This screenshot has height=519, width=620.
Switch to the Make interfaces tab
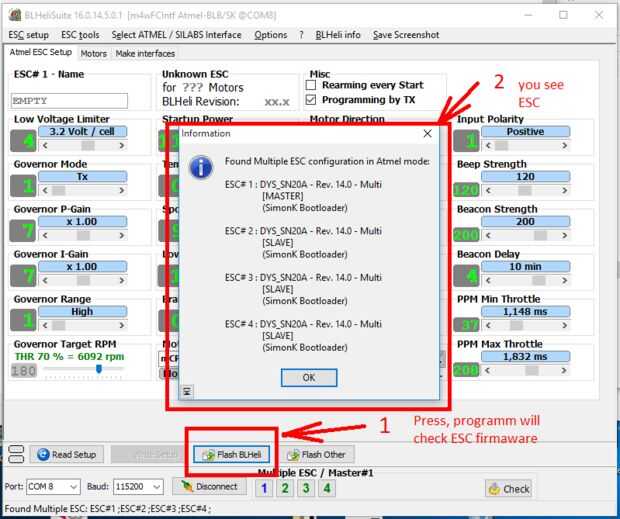145,53
